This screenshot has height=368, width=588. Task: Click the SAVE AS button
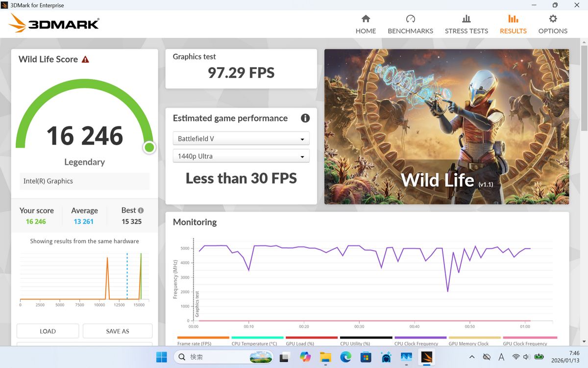click(118, 331)
